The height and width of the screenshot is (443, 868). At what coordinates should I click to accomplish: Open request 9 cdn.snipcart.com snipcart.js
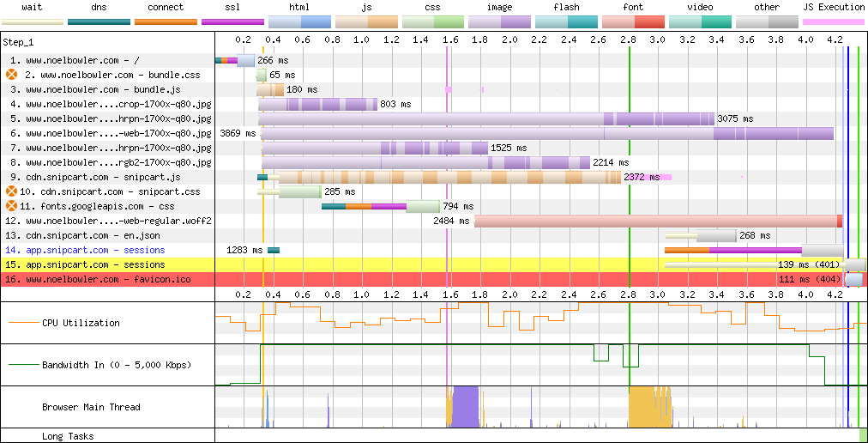click(x=95, y=177)
